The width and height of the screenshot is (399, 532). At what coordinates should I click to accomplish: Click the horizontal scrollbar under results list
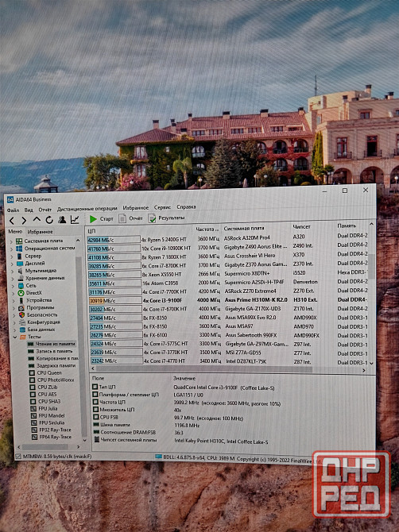click(203, 368)
